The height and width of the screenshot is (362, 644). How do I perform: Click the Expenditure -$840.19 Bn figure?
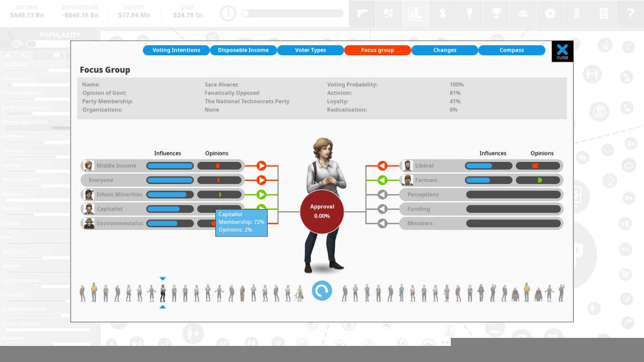pos(80,15)
